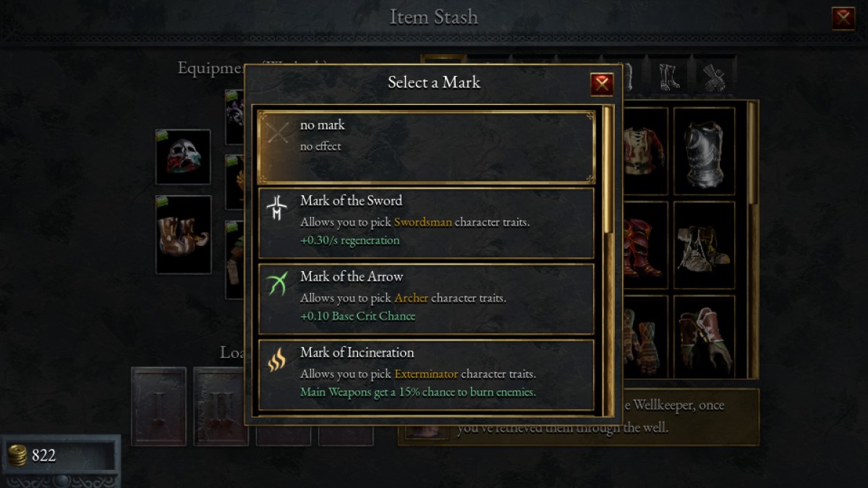Click the fur boots equipment slot
The height and width of the screenshot is (488, 868).
(183, 234)
